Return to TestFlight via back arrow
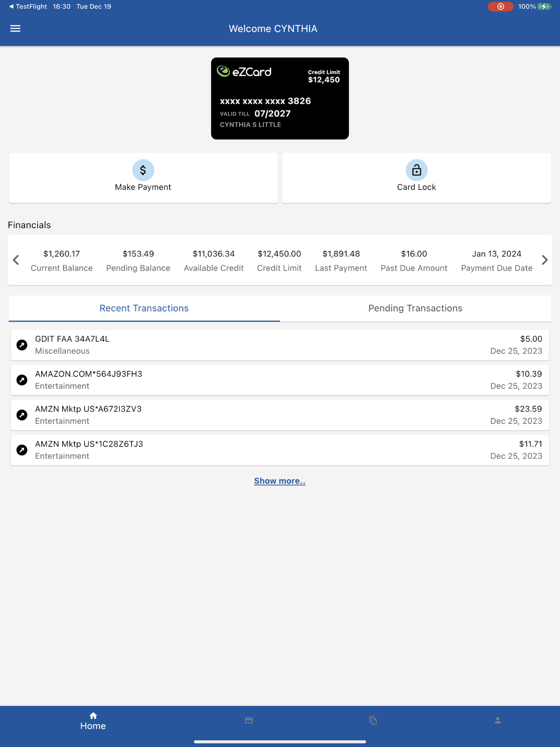The height and width of the screenshot is (747, 560). point(28,6)
